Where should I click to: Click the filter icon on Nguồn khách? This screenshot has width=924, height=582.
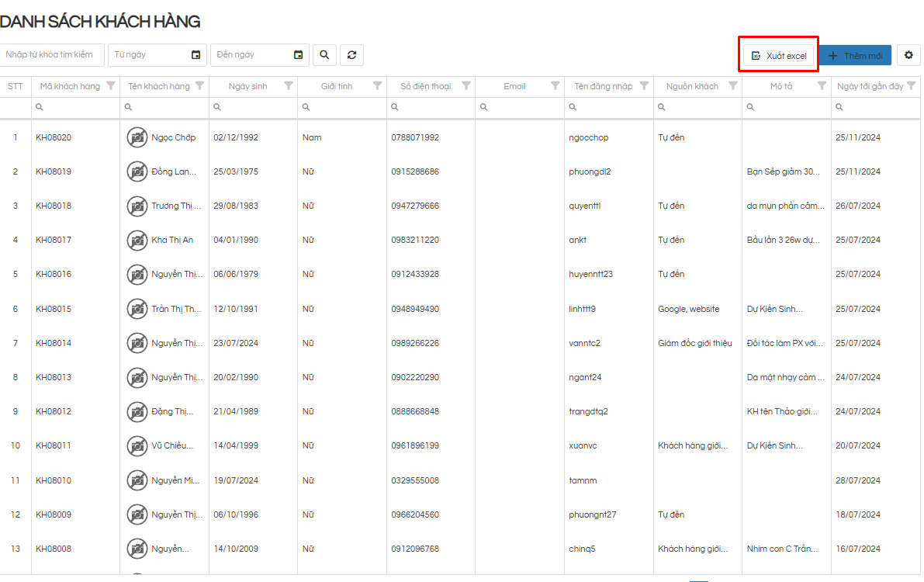[x=732, y=86]
